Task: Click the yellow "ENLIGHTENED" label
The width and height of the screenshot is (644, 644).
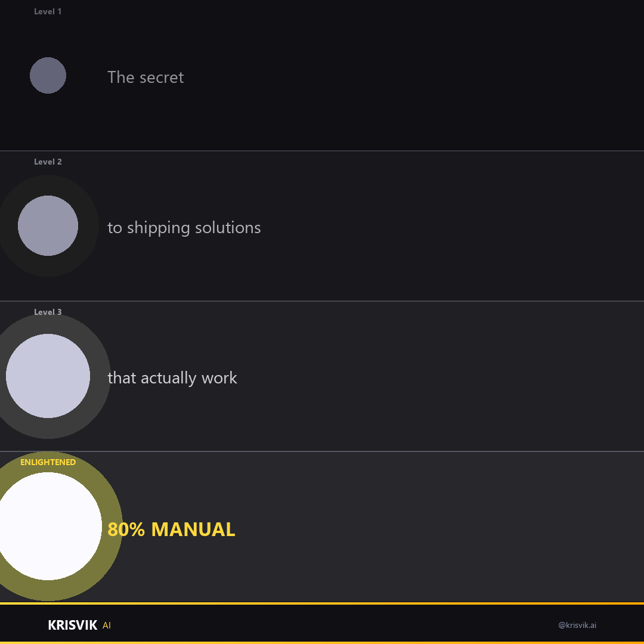Action: click(48, 462)
